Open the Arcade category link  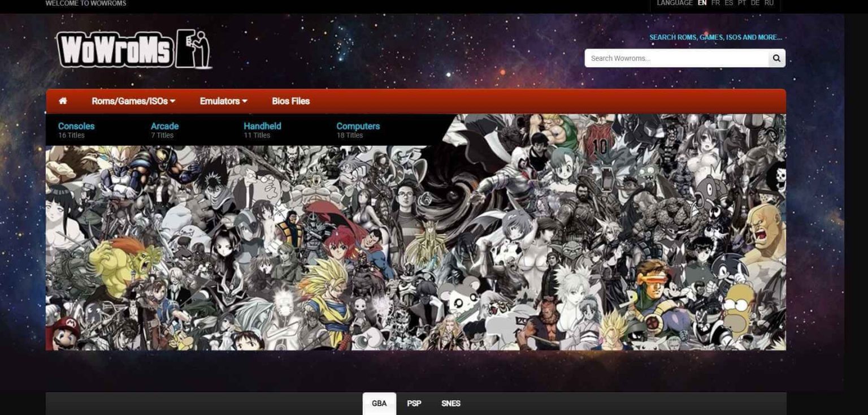point(164,126)
